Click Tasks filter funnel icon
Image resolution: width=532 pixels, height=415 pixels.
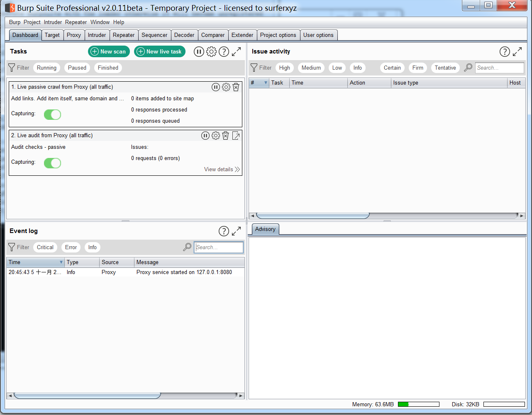pyautogui.click(x=12, y=68)
